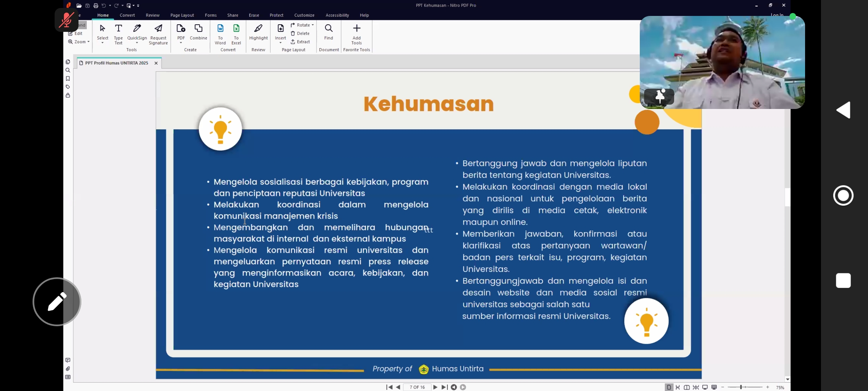
Task: Click zoom out minus button
Action: 723,387
